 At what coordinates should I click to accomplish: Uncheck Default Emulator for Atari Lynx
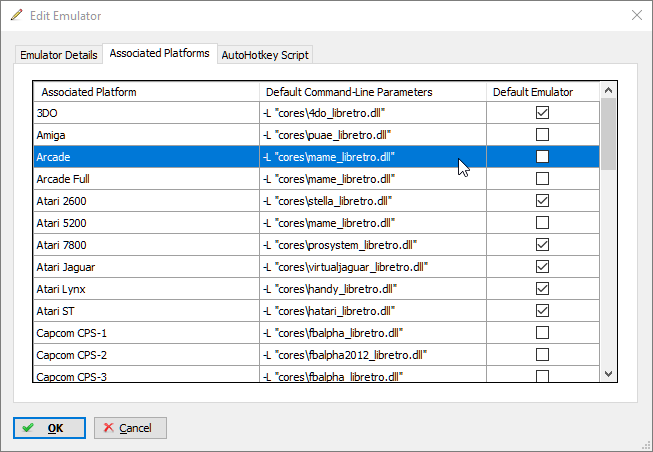(542, 289)
